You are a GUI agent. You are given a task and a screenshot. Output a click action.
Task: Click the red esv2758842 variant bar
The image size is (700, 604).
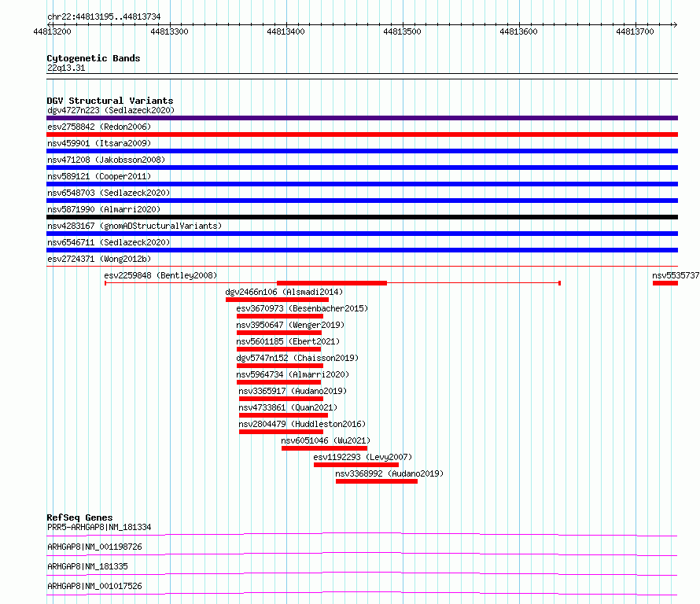point(362,134)
